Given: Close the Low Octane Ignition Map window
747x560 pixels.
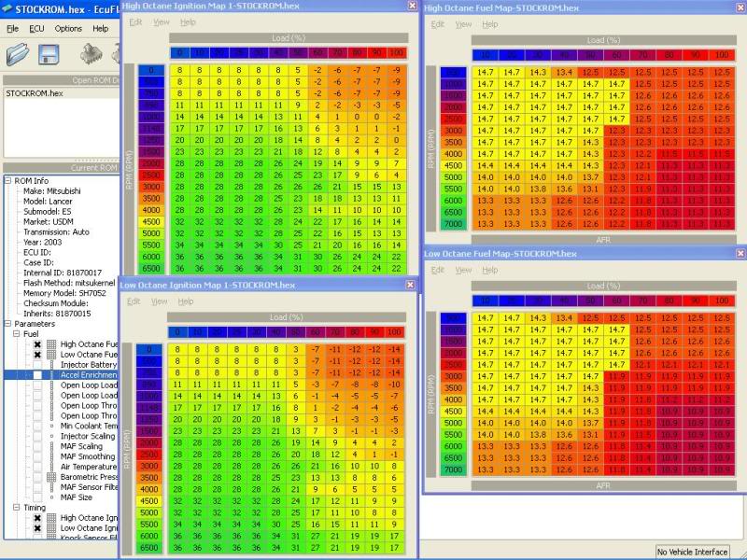Looking at the screenshot, I should (x=410, y=285).
